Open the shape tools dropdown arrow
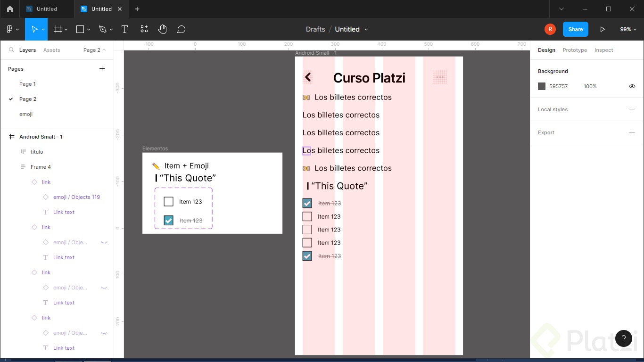 pyautogui.click(x=89, y=29)
